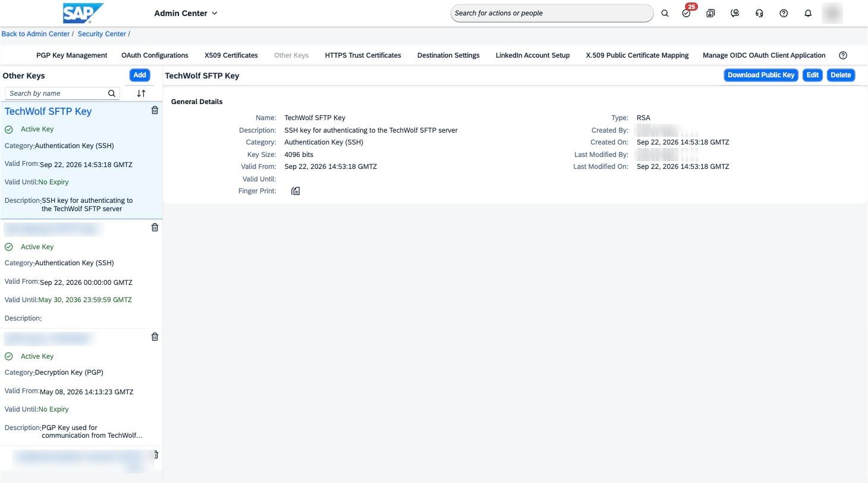This screenshot has width=868, height=483.
Task: Click description text in General Details
Action: (371, 130)
